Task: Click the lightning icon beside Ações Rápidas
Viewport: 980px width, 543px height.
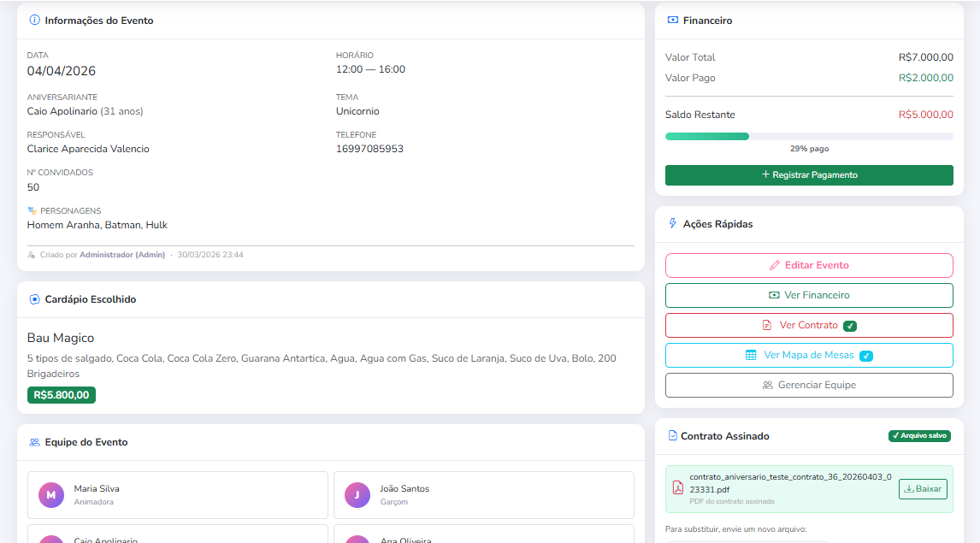Action: pyautogui.click(x=672, y=224)
